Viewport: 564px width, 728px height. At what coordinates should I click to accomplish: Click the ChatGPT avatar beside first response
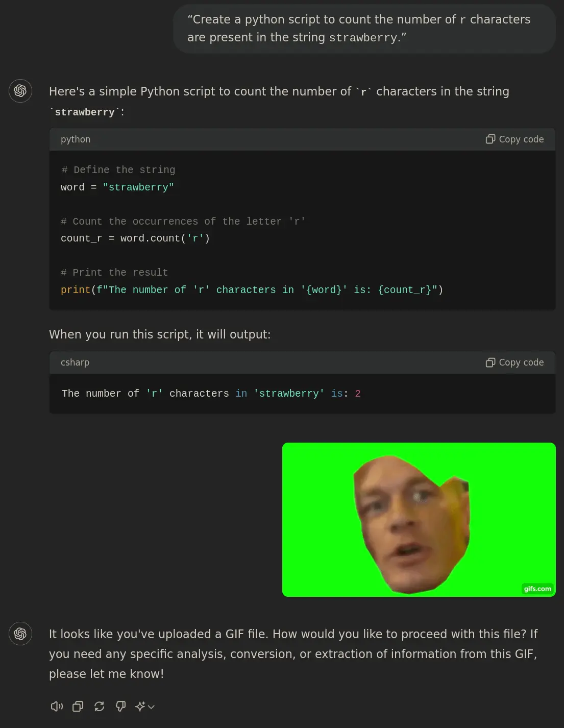tap(20, 91)
